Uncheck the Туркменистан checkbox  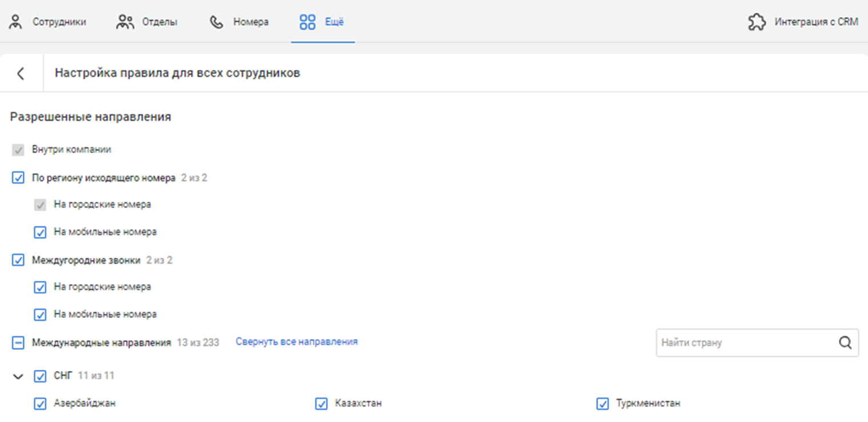[602, 404]
